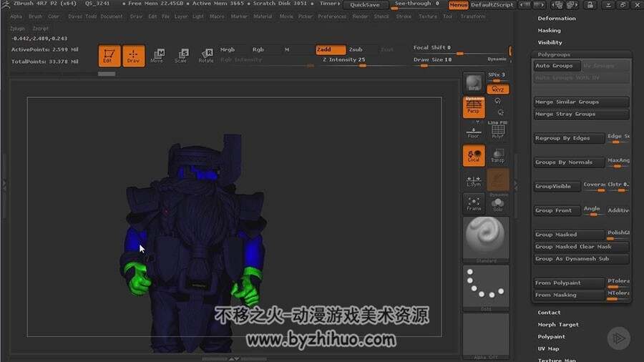Screen dimensions: 644x362
Task: Click Regroup By Edges button
Action: pos(569,138)
